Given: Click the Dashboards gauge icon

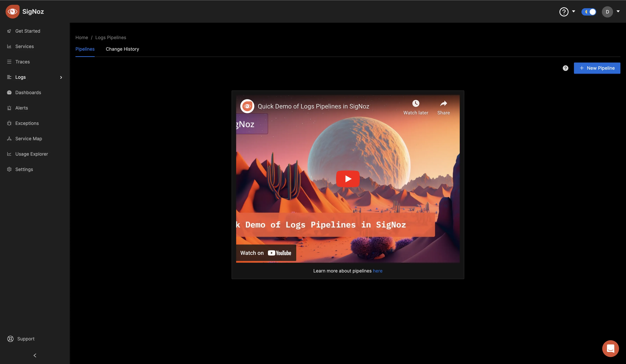Looking at the screenshot, I should (x=9, y=92).
